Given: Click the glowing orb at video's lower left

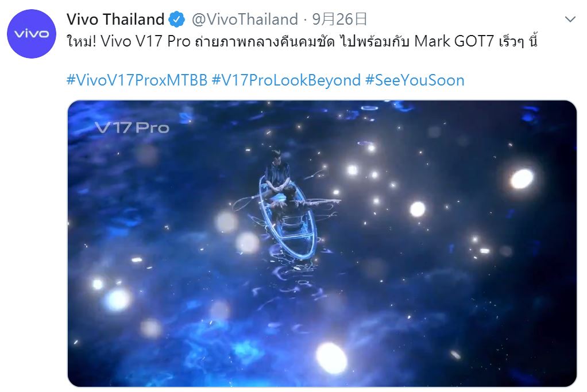Looking at the screenshot, I should pos(117,298).
